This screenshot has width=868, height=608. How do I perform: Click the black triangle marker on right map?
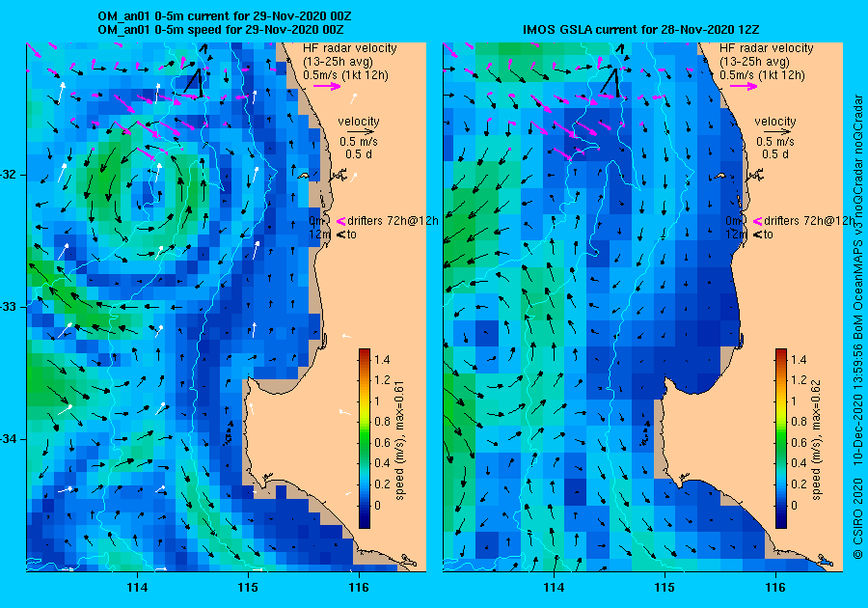[x=611, y=82]
